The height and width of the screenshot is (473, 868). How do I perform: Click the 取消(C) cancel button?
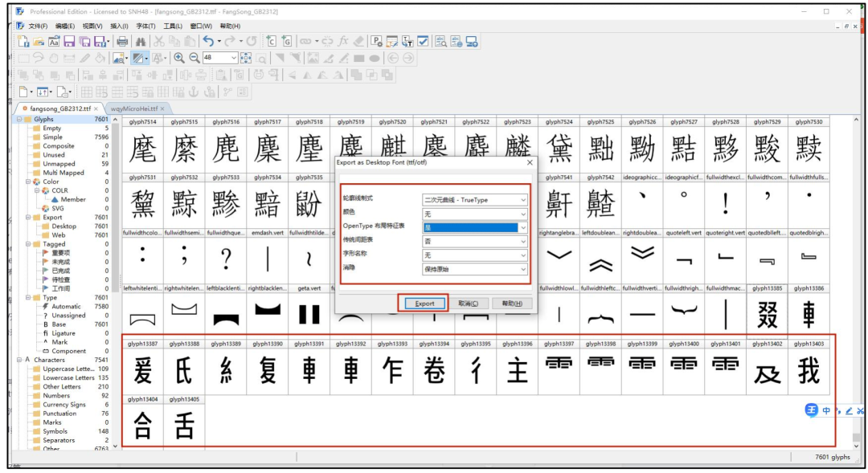[x=469, y=304]
